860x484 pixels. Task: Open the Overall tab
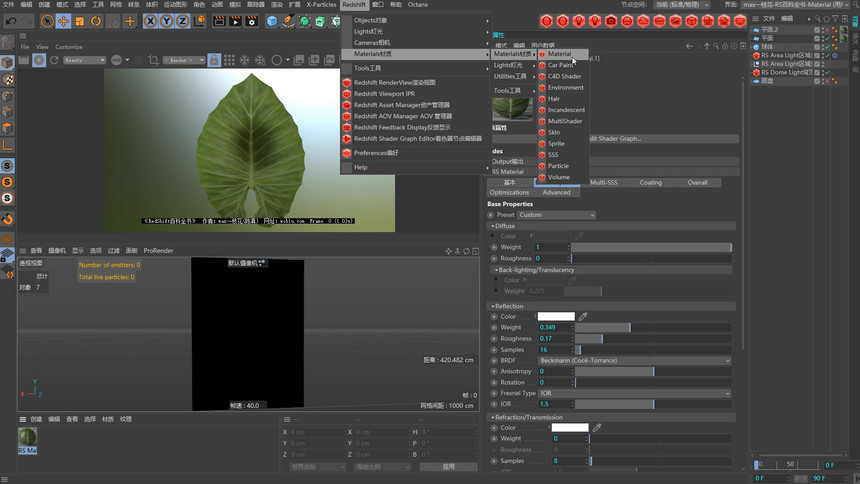tap(698, 182)
